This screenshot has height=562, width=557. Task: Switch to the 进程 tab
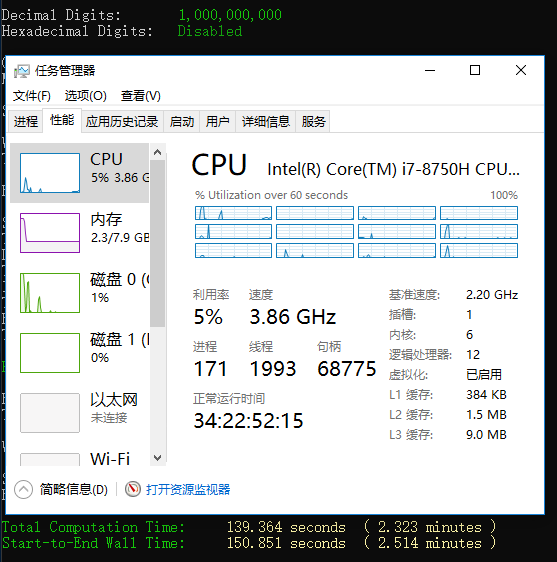[26, 122]
